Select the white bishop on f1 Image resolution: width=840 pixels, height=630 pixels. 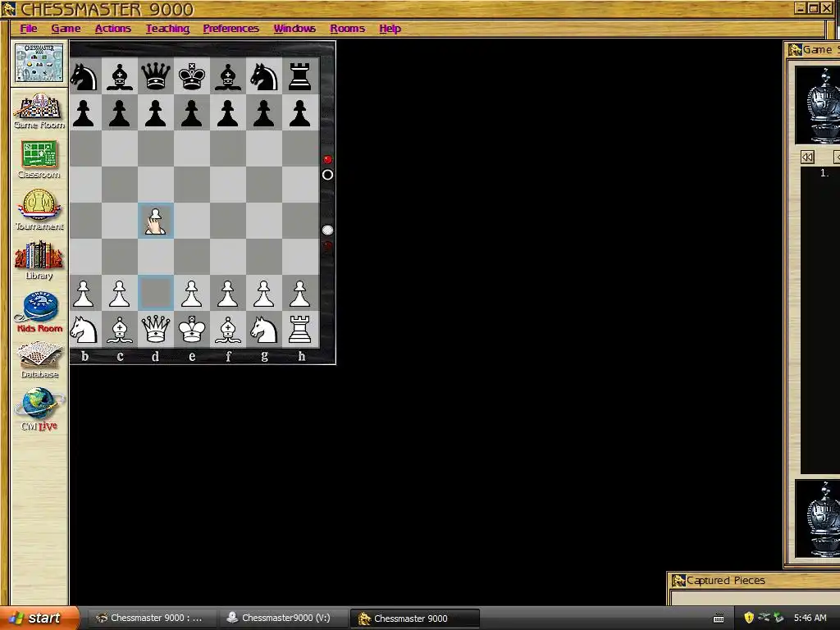pos(228,329)
